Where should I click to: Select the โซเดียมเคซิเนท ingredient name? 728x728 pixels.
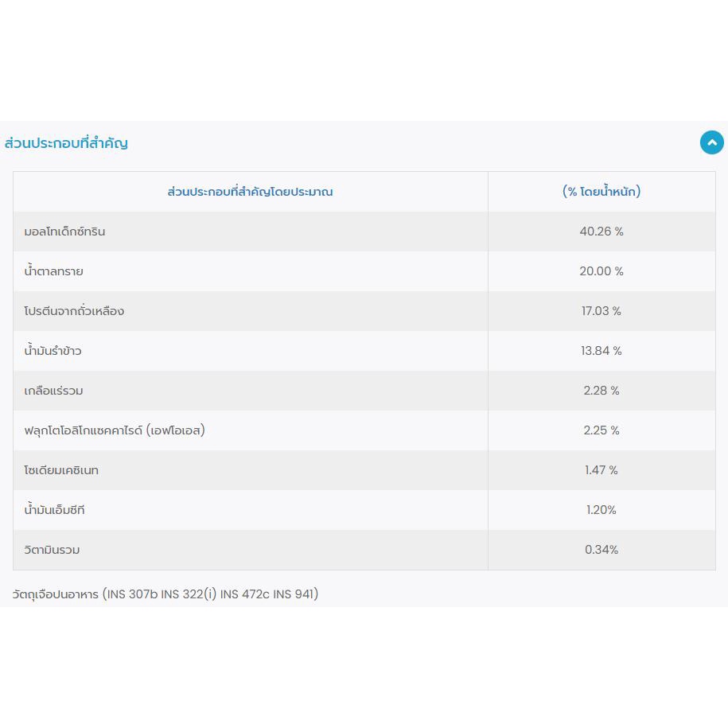pos(61,470)
